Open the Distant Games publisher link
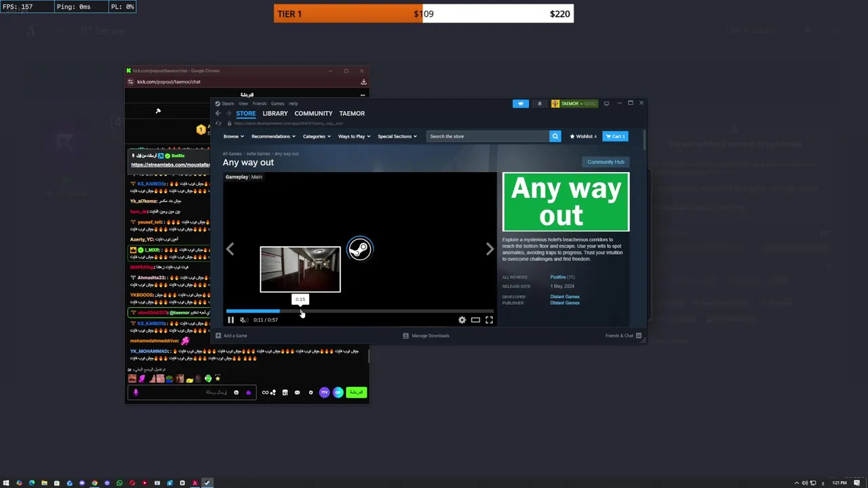Viewport: 868px width, 488px height. (565, 303)
